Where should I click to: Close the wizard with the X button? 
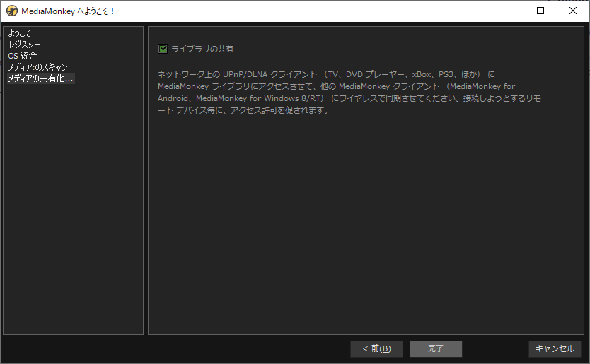pyautogui.click(x=573, y=11)
